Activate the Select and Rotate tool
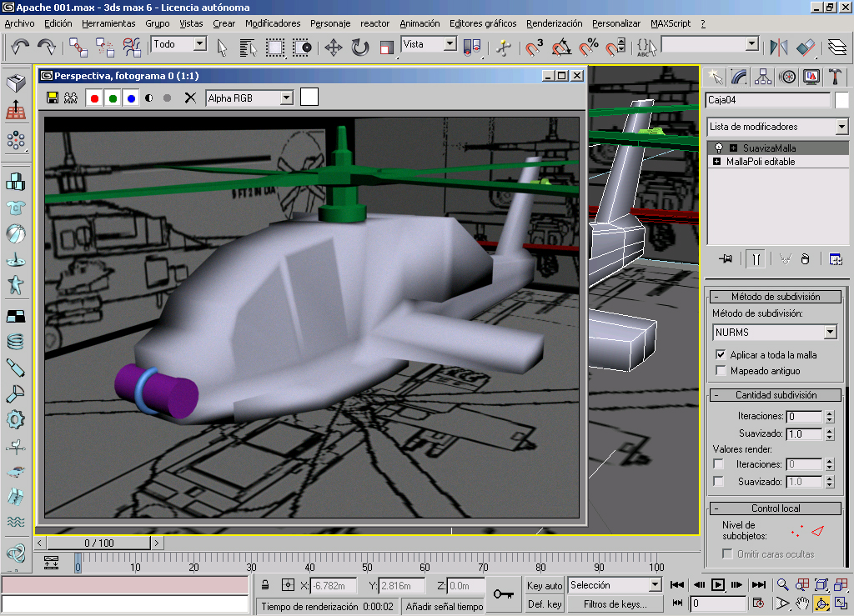854x616 pixels. point(360,48)
